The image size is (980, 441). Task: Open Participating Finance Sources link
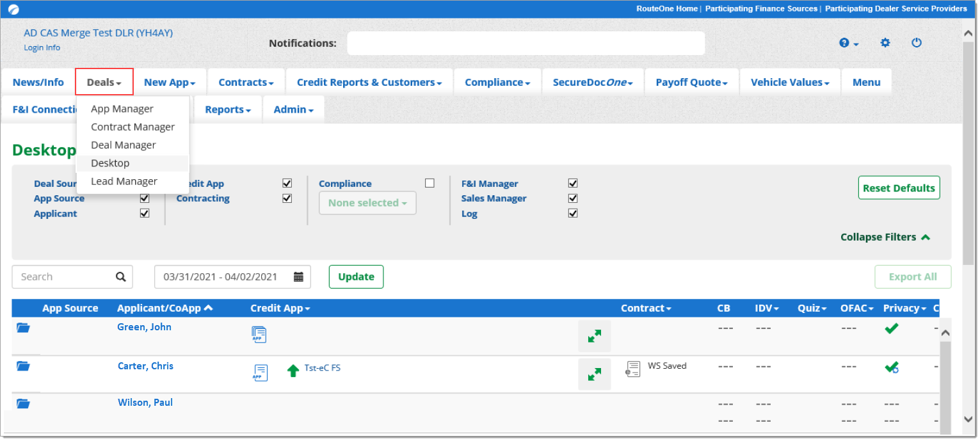tap(761, 8)
